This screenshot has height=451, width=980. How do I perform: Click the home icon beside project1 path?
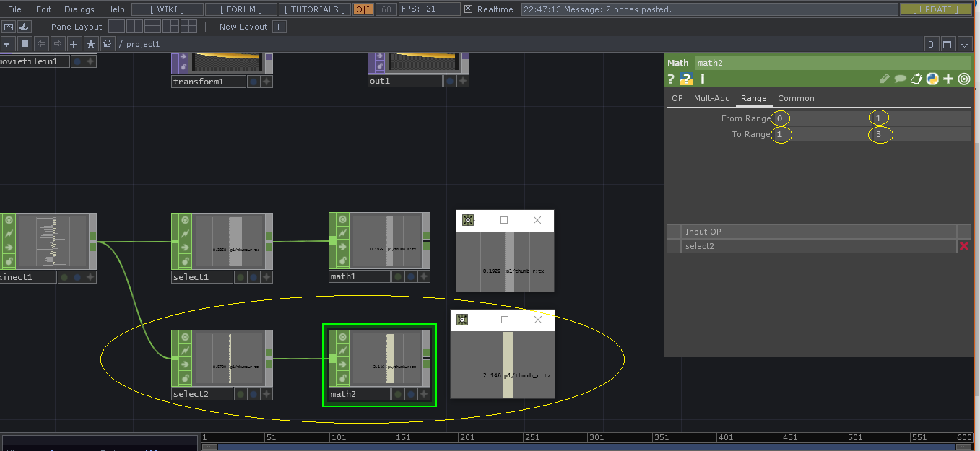pyautogui.click(x=108, y=44)
